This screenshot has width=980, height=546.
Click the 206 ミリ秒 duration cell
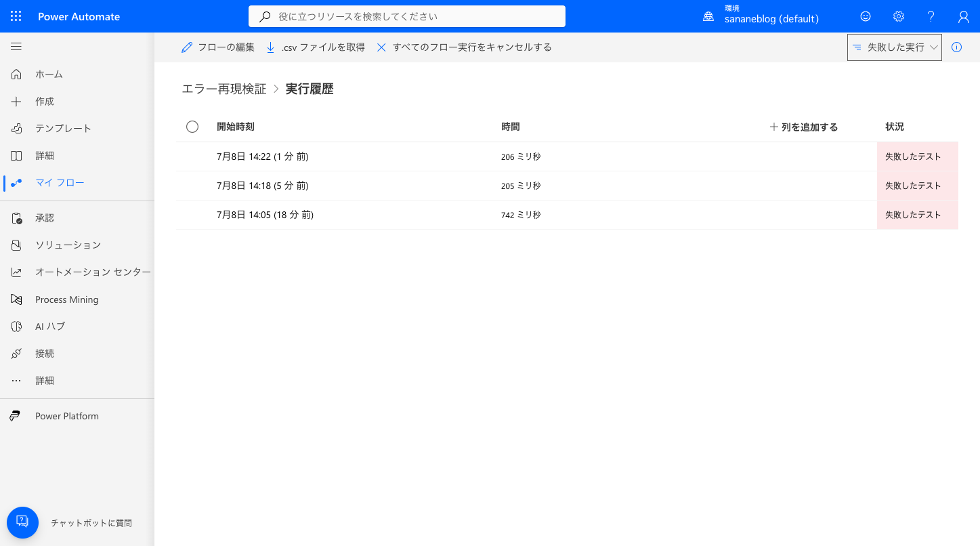(x=521, y=156)
